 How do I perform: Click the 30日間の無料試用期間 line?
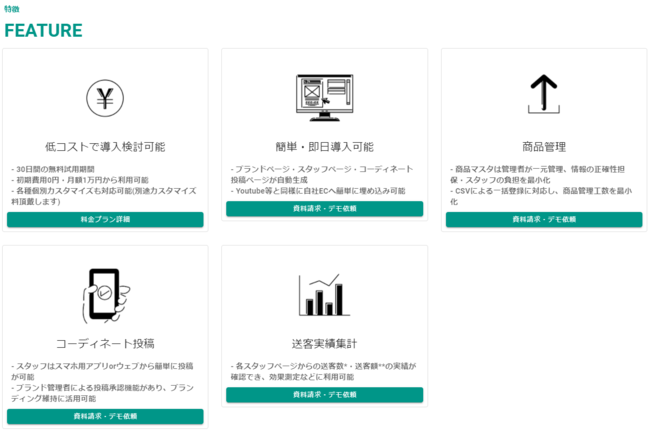click(x=53, y=169)
